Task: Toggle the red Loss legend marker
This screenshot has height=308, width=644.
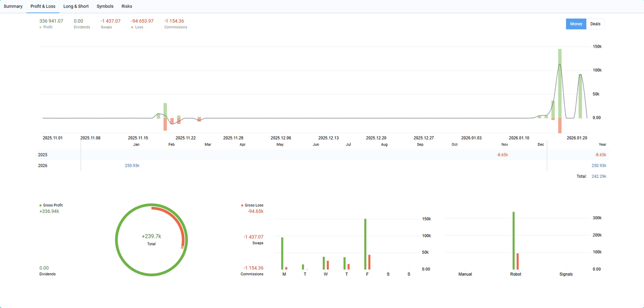Action: tap(133, 27)
